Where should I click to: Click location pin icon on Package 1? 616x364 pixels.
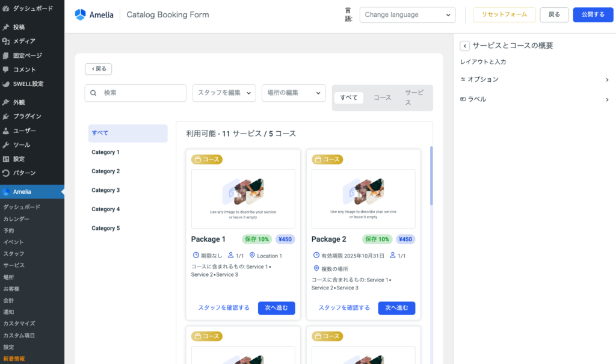[252, 256]
